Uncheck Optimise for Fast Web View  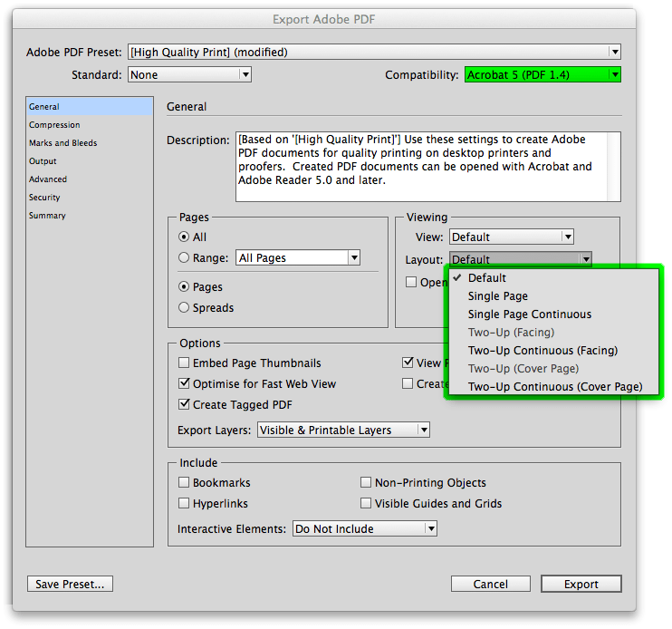coord(184,383)
